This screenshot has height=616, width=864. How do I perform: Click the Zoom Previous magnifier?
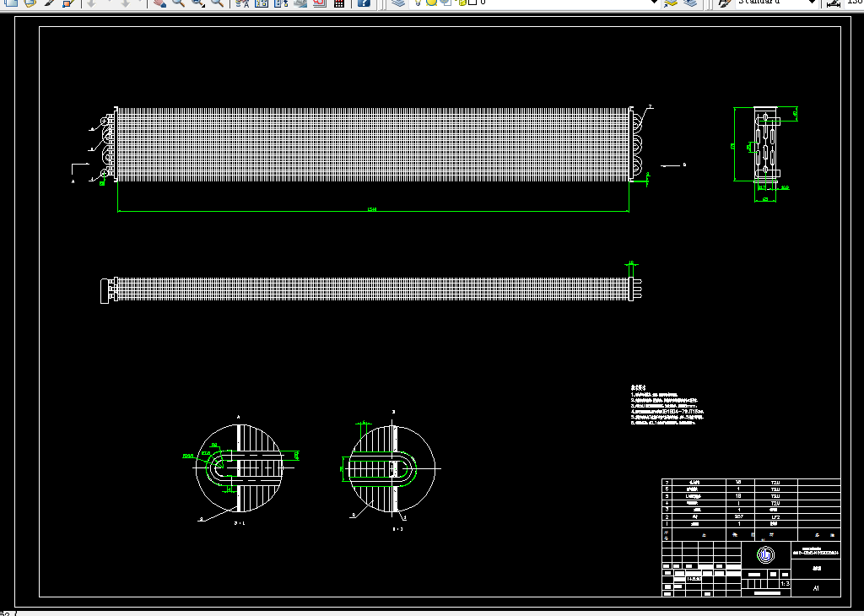[x=217, y=3]
